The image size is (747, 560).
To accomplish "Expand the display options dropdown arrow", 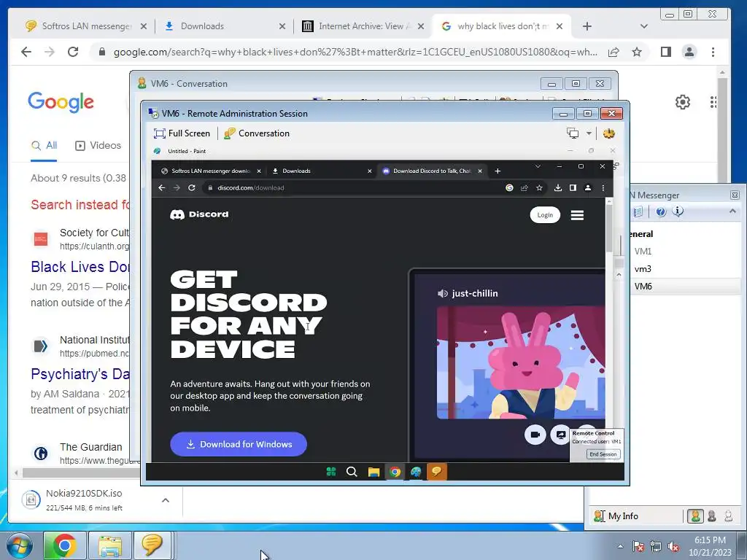I will 589,133.
